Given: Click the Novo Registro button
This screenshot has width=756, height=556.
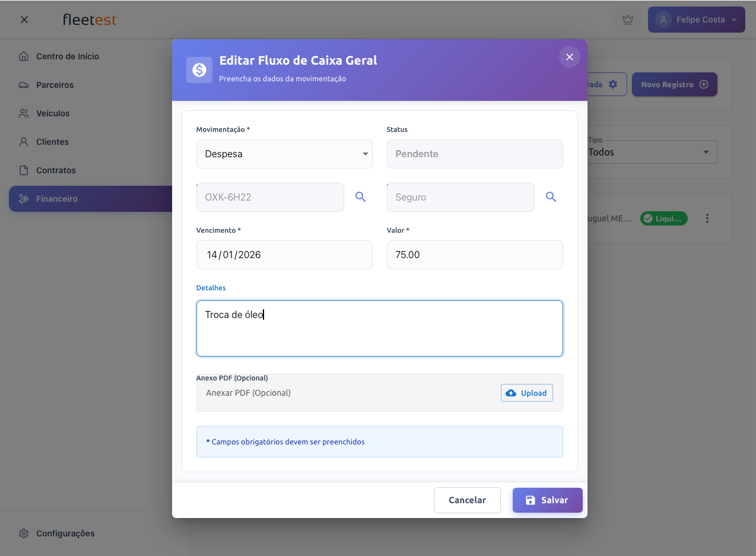Looking at the screenshot, I should pyautogui.click(x=674, y=85).
